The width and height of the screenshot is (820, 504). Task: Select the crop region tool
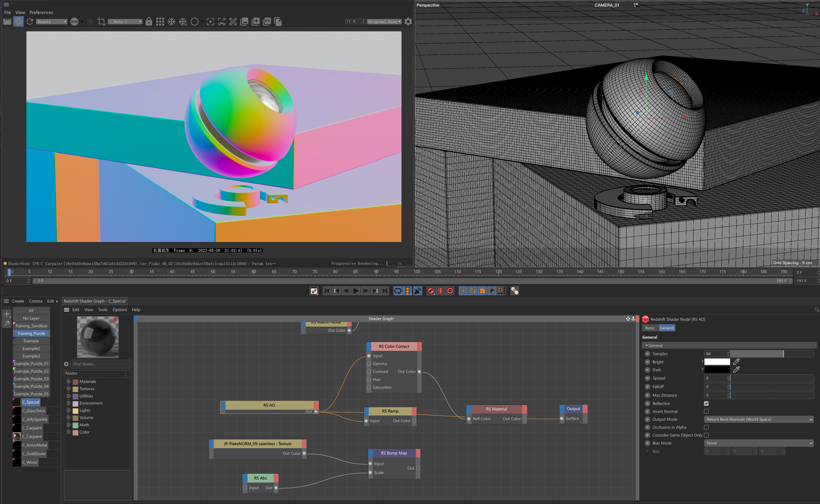pos(101,22)
